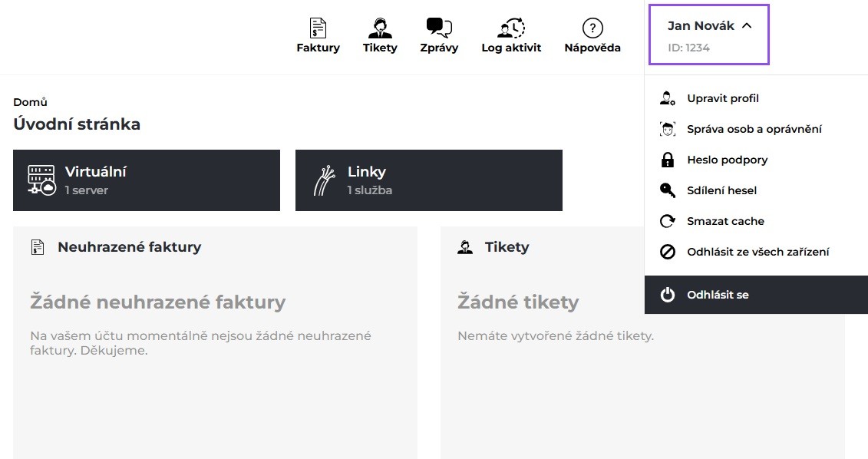
Task: Click the refresh icon beside Smazat cache
Action: 668,221
